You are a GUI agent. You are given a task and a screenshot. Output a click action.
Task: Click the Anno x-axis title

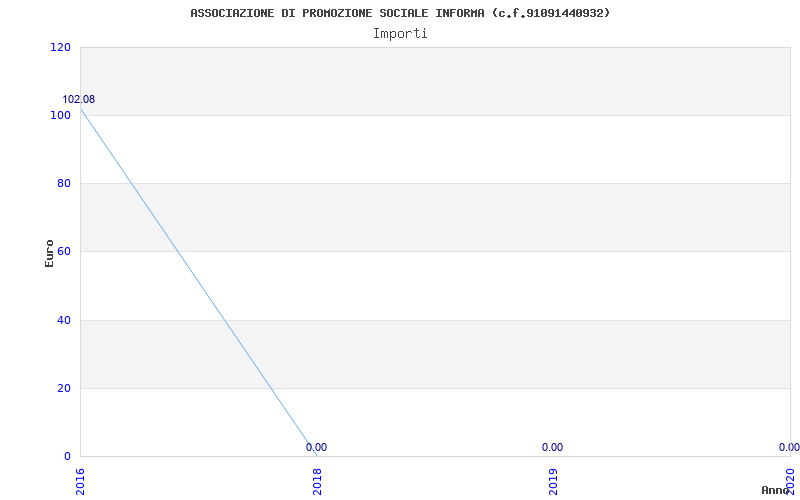[776, 490]
